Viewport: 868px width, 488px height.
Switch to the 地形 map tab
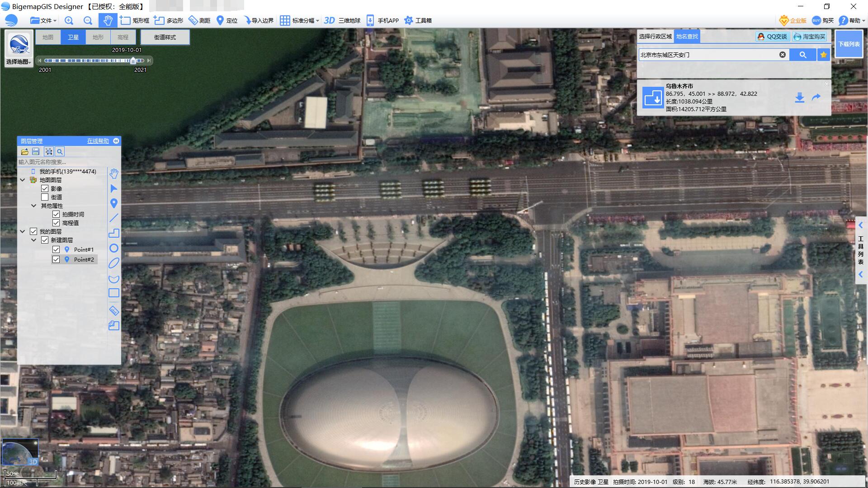coord(98,37)
